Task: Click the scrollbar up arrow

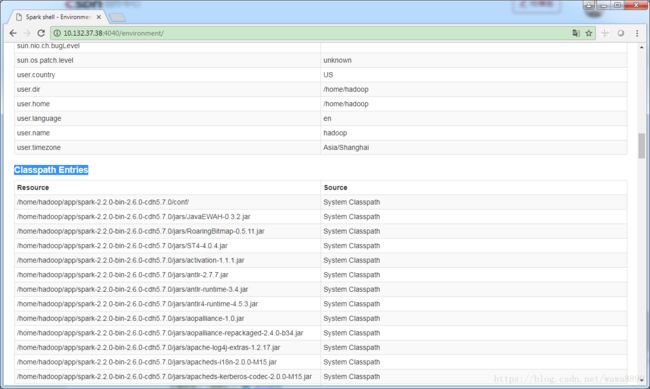Action: [x=641, y=48]
